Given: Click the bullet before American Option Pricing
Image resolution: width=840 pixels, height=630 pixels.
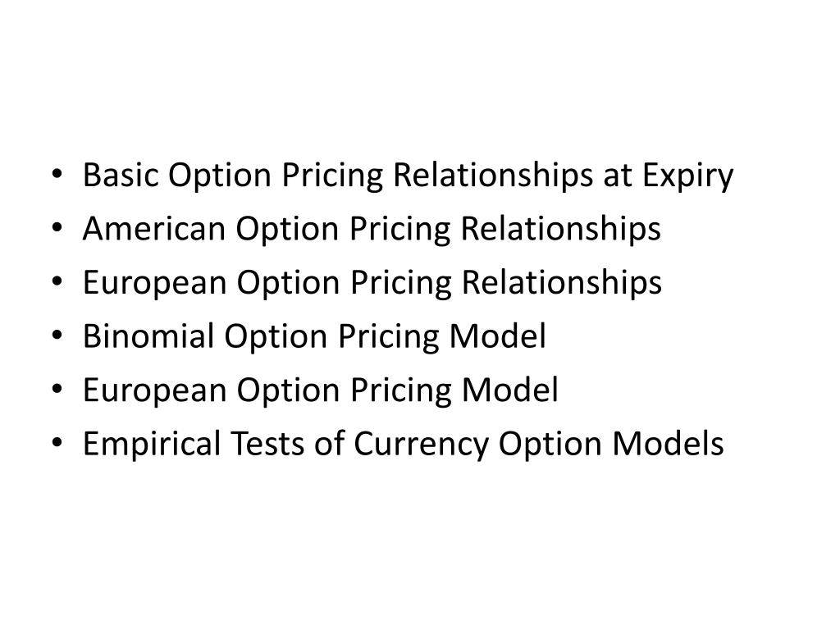Looking at the screenshot, I should point(57,228).
